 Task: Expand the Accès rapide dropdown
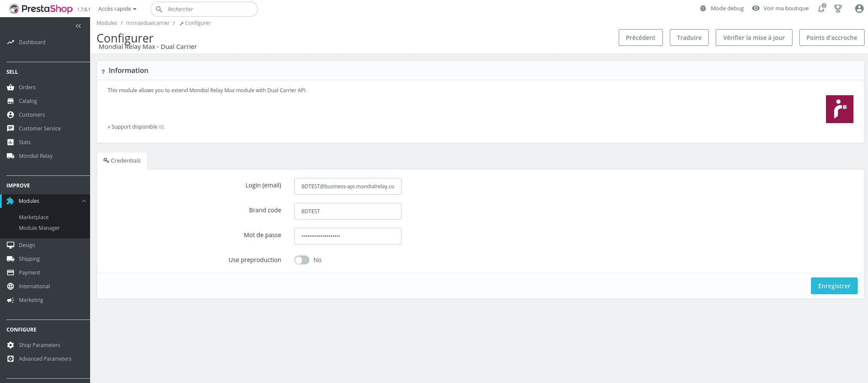point(117,9)
